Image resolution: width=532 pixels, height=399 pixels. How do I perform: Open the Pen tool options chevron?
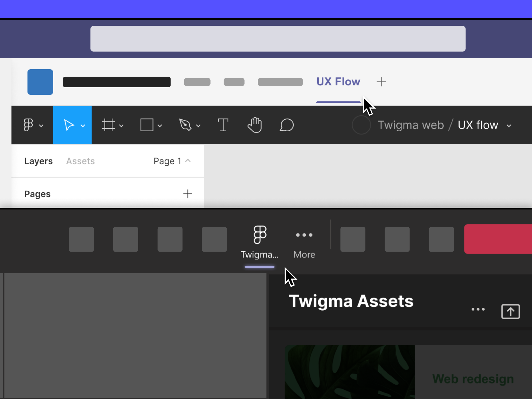click(x=198, y=126)
